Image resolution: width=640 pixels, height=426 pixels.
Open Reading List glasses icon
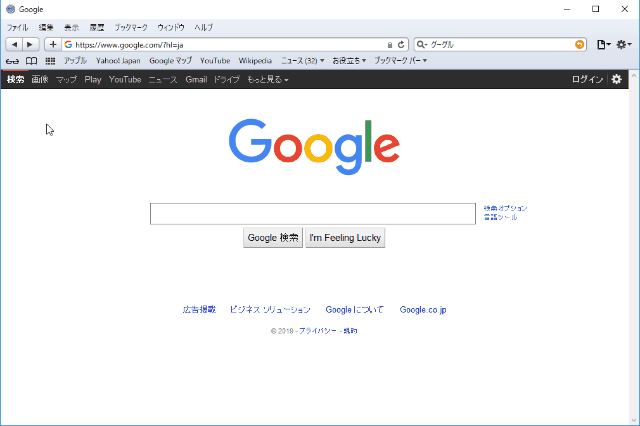[x=12, y=61]
